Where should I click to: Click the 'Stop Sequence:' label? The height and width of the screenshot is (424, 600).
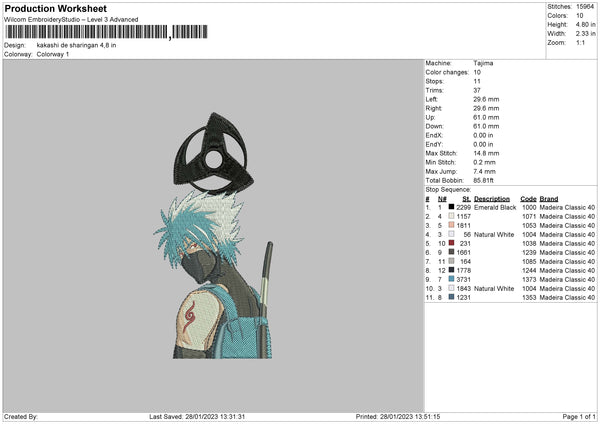[448, 189]
